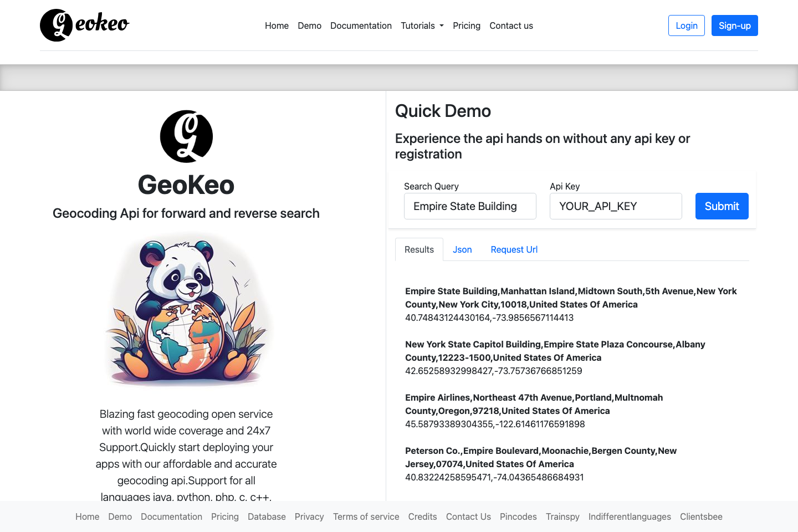
Task: Click Contact us in the navbar
Action: pos(511,25)
